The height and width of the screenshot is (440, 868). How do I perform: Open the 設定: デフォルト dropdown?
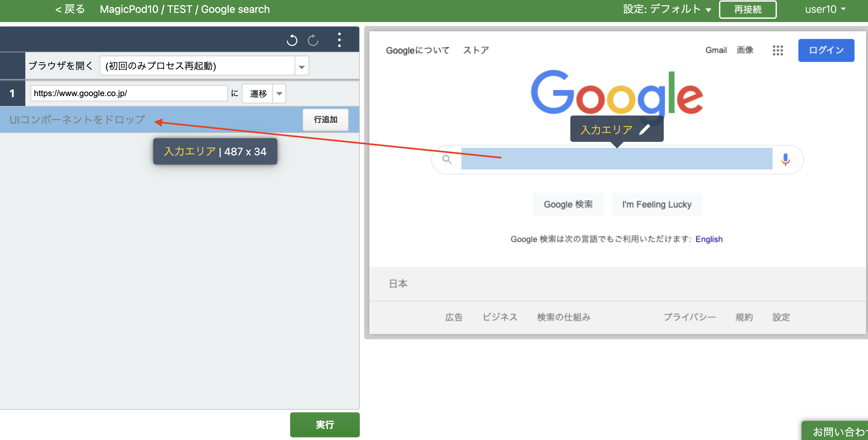coord(667,10)
